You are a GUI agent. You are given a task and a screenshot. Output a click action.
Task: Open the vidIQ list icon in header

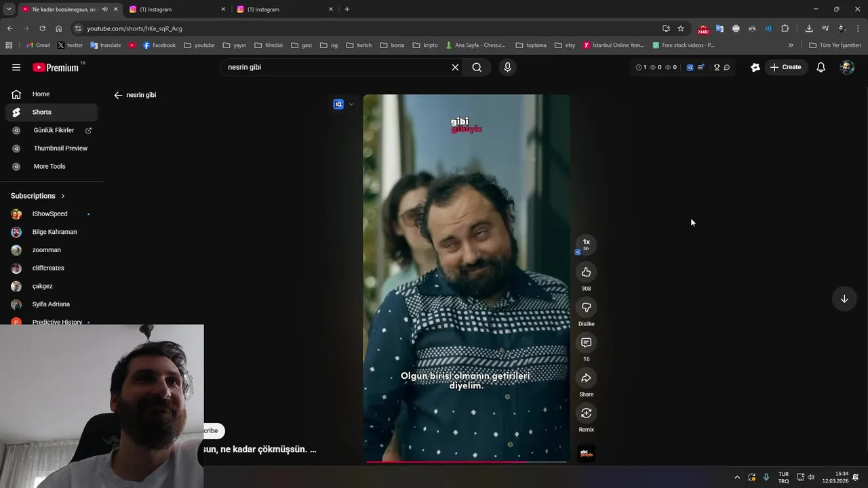701,67
